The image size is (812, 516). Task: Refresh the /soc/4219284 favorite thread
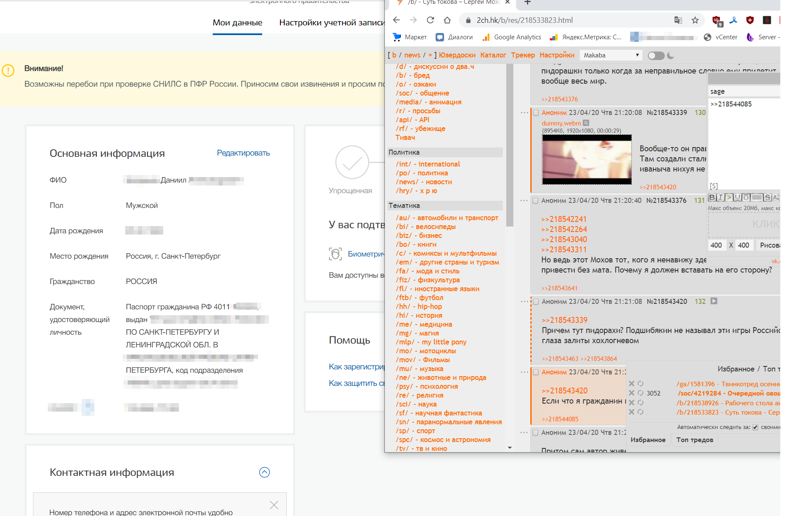[640, 393]
